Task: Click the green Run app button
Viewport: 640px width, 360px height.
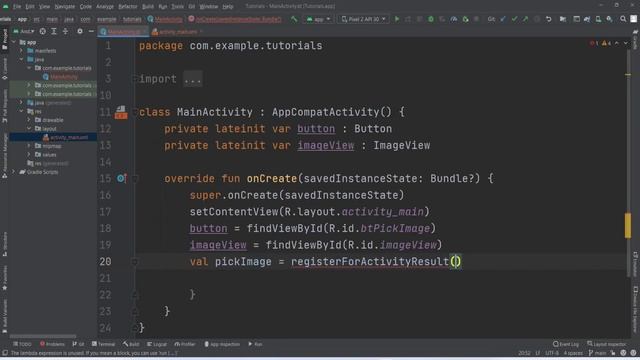Action: tap(397, 19)
